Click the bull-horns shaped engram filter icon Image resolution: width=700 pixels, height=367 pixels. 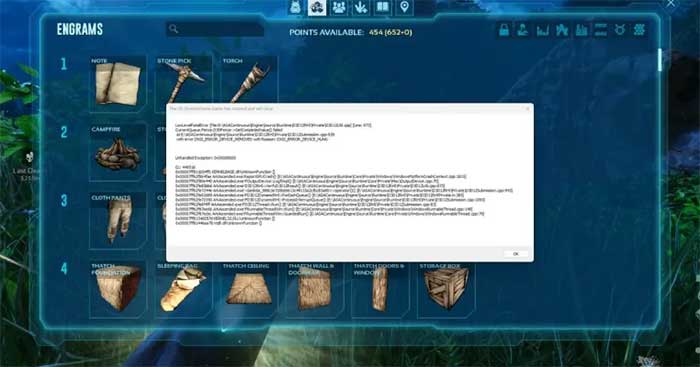coord(620,30)
